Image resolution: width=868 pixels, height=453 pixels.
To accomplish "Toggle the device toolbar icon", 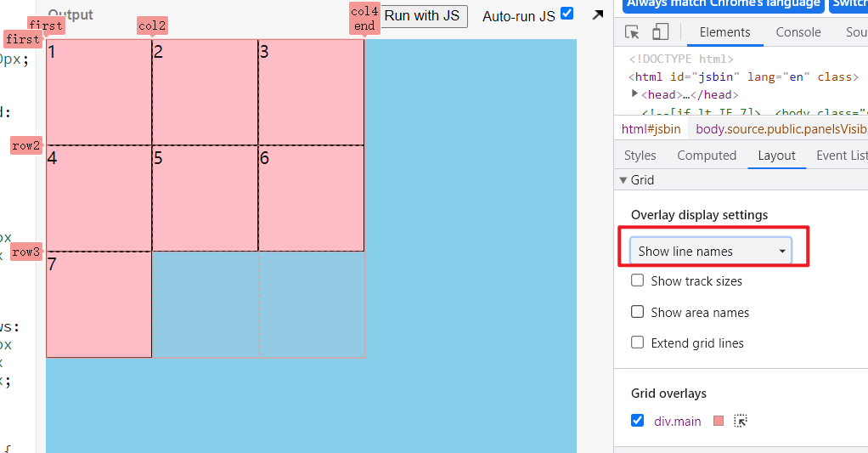I will click(660, 31).
